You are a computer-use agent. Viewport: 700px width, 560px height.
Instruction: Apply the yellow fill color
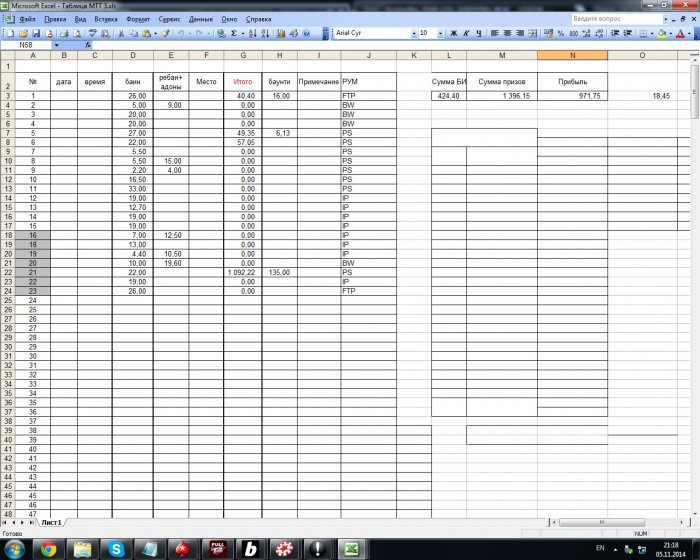point(662,33)
